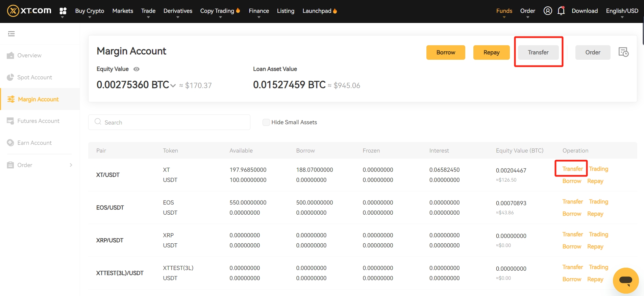644x296 pixels.
Task: Click Transfer for XTTEST(3L)/USDT pair
Action: tap(573, 267)
